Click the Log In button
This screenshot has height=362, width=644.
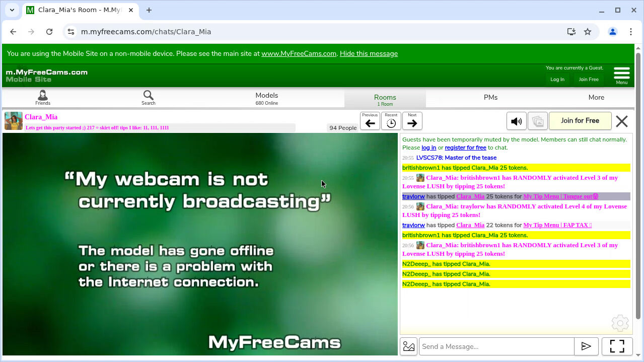click(557, 80)
